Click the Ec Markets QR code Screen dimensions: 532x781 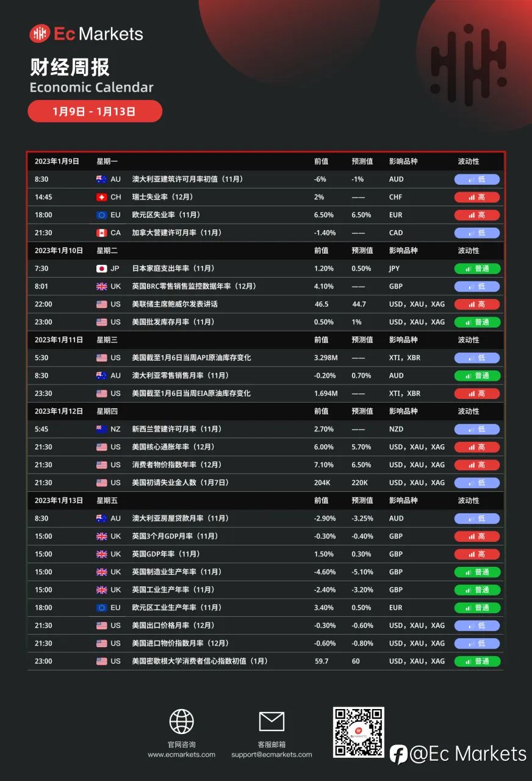(358, 732)
